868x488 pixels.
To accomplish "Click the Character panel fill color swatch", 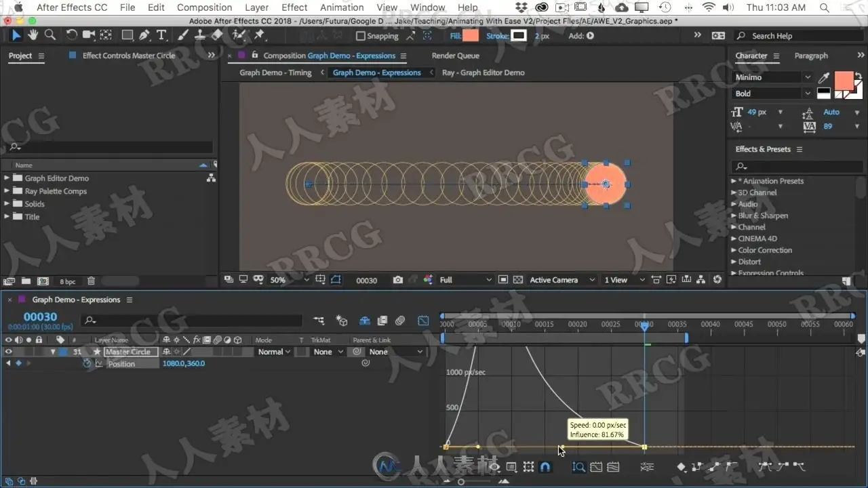I will [x=844, y=81].
